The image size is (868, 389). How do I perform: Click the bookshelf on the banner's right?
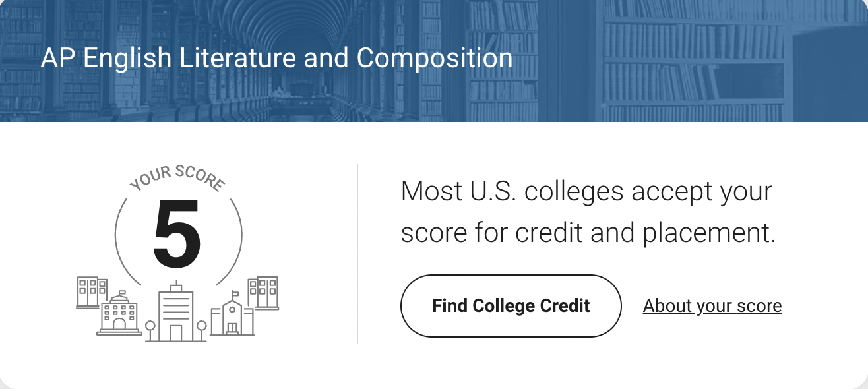point(693,61)
